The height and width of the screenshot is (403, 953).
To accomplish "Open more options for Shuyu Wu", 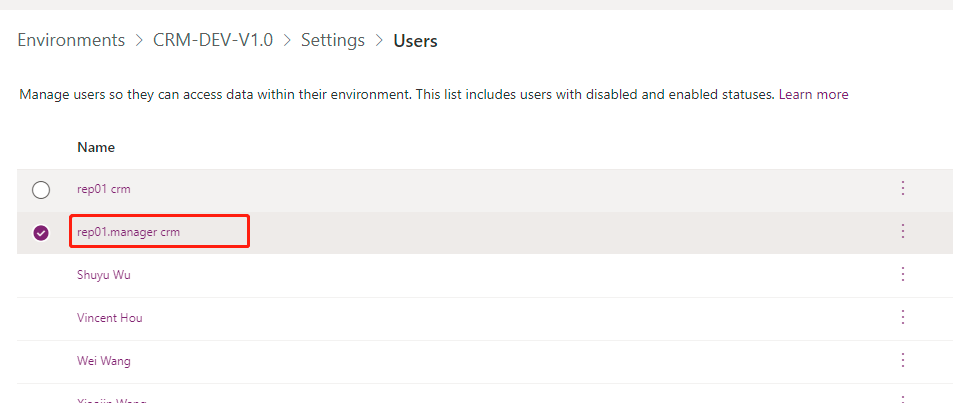I will 903,274.
